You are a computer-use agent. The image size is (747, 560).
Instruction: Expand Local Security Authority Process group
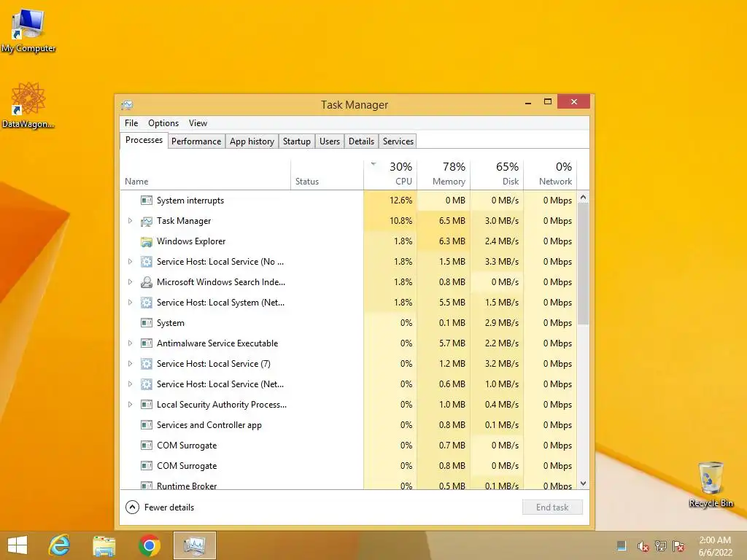pos(130,404)
